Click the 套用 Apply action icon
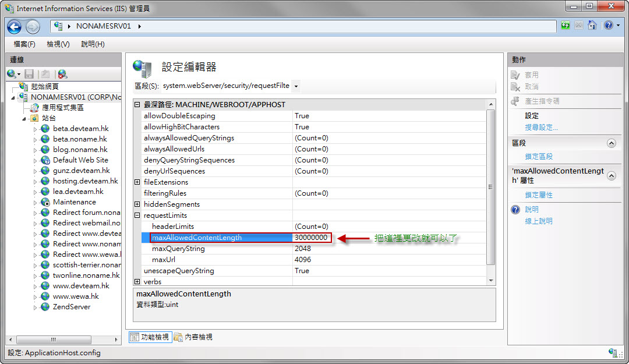This screenshot has width=629, height=364. point(515,75)
